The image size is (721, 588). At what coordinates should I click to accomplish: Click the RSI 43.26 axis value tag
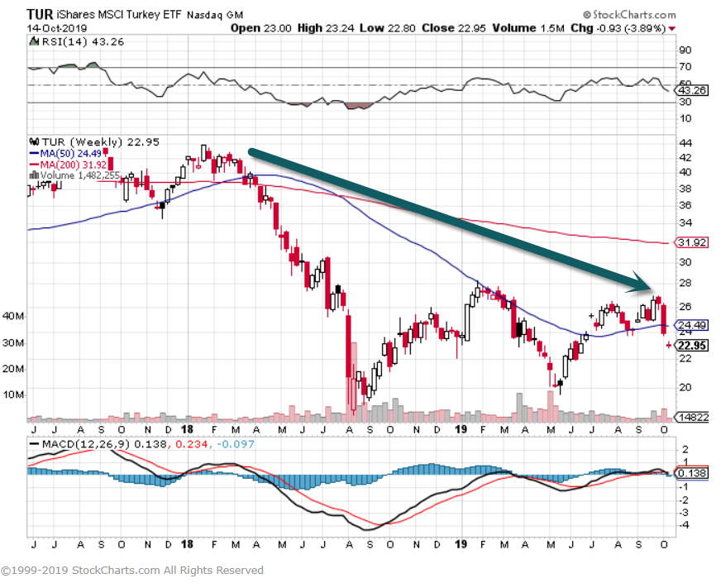(691, 90)
